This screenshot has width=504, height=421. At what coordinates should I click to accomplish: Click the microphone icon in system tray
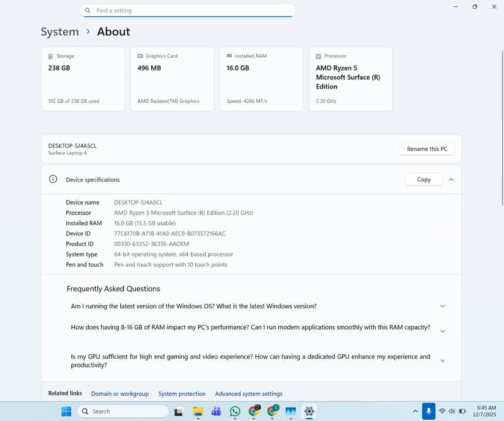pos(428,411)
